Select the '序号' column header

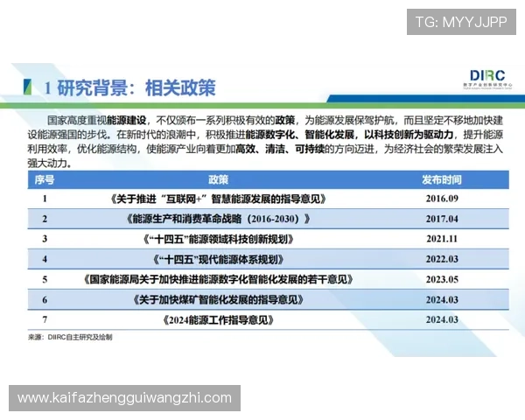pyautogui.click(x=45, y=180)
